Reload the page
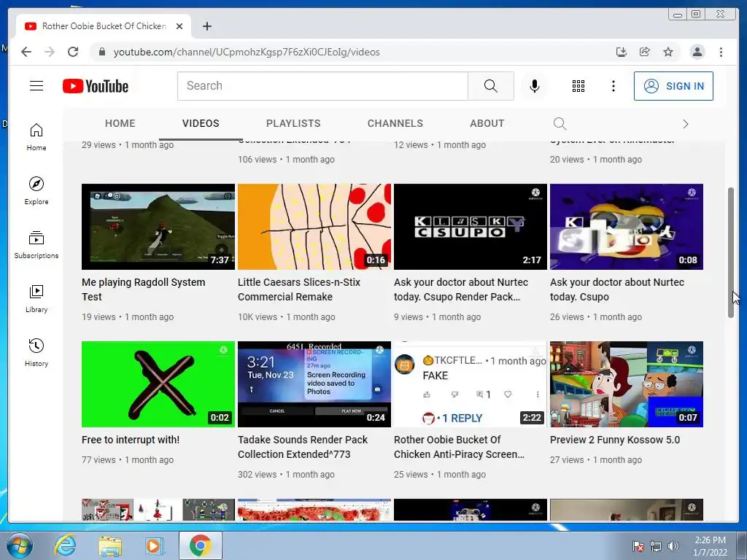Viewport: 747px width, 560px height. click(73, 52)
